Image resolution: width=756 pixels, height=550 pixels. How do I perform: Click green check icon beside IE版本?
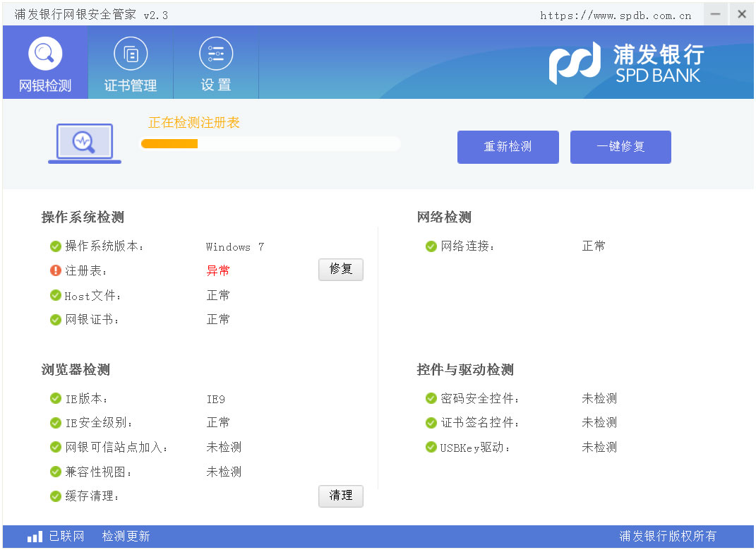(x=56, y=398)
